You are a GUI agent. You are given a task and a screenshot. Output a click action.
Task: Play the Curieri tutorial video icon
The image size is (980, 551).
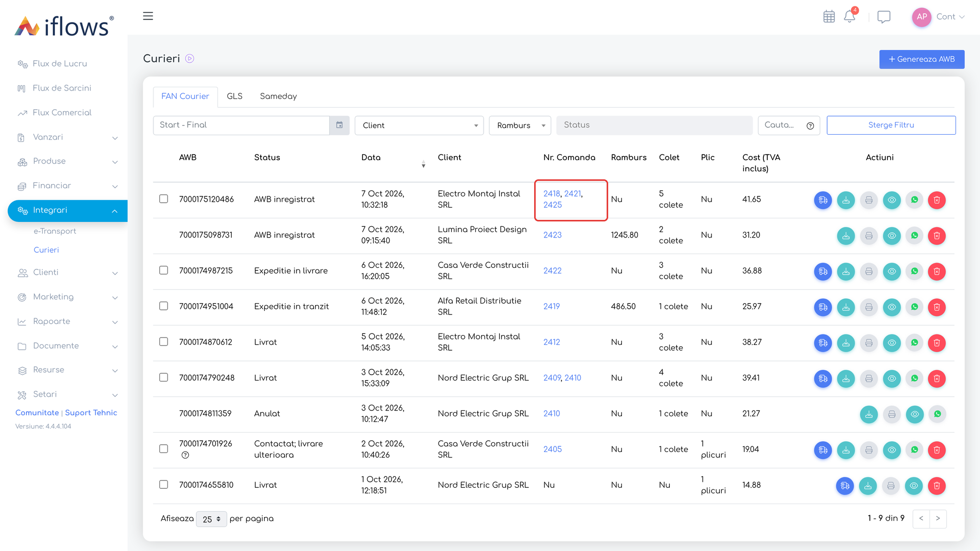(190, 59)
